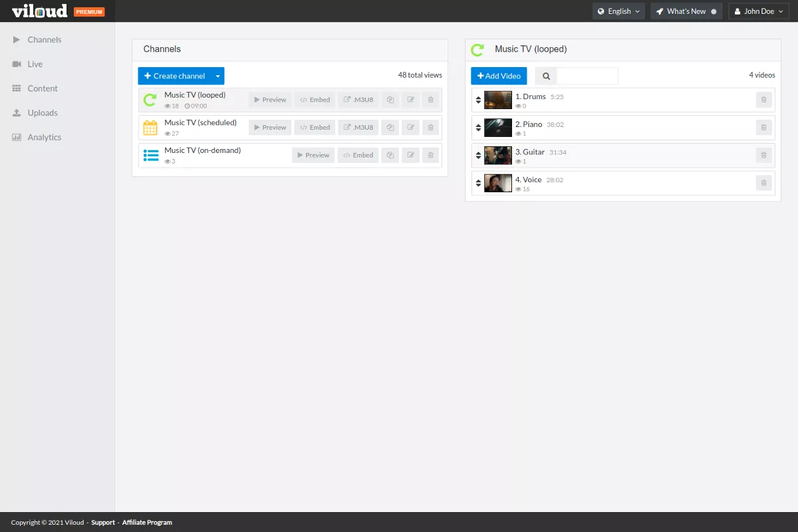
Task: Navigate to Live in the sidebar
Action: (35, 65)
